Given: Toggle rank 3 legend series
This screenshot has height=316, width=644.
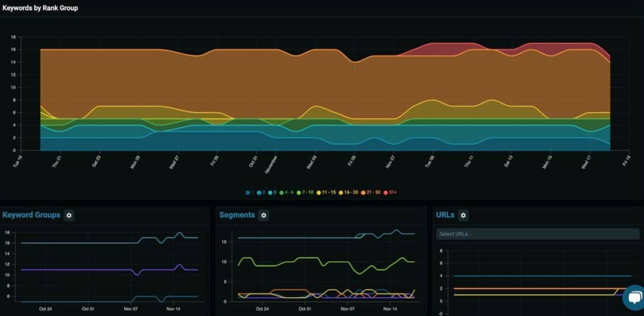Looking at the screenshot, I should 273,192.
